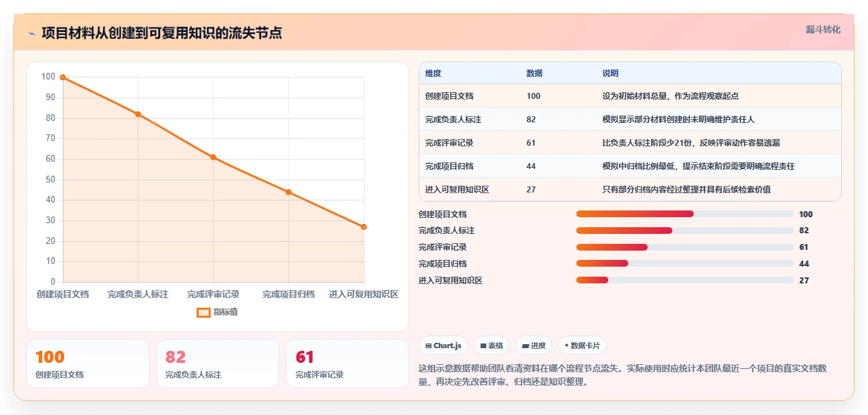Click the 漏斗转化 badge in the header
Viewport: 868px width, 415px height.
click(x=823, y=29)
